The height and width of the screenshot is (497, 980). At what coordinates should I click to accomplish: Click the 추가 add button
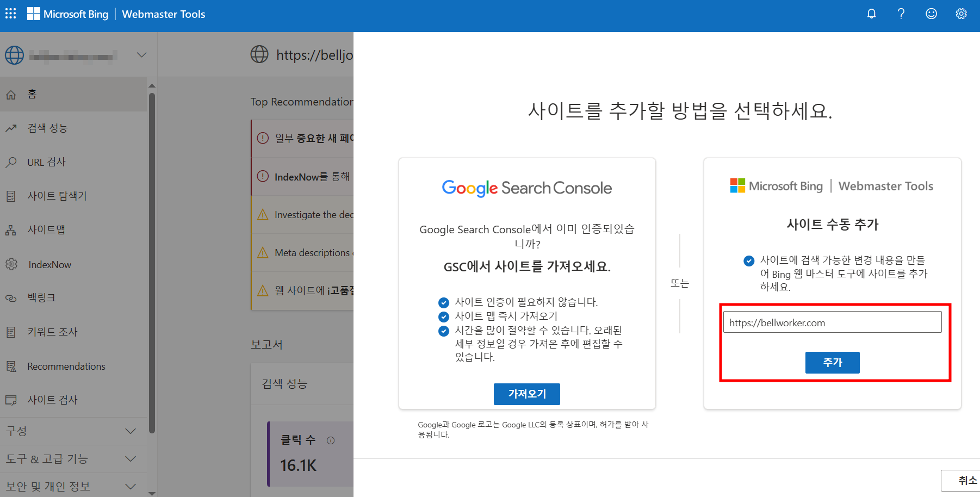(x=832, y=362)
